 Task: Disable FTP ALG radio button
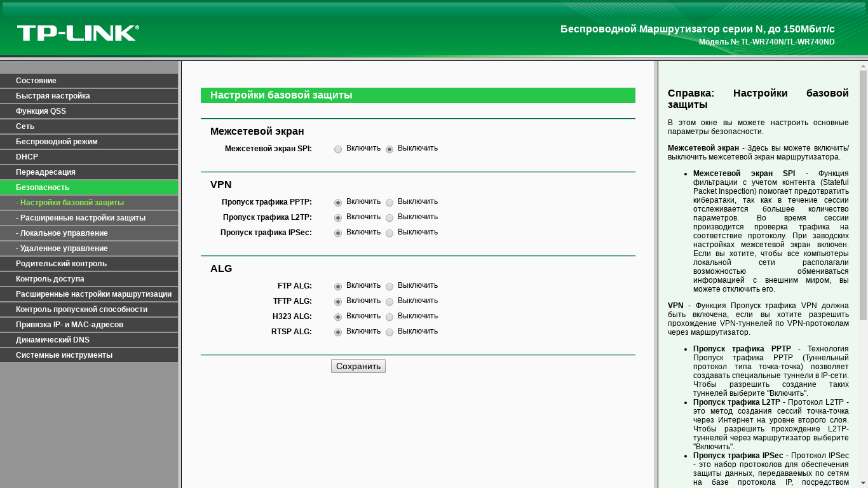click(x=390, y=287)
